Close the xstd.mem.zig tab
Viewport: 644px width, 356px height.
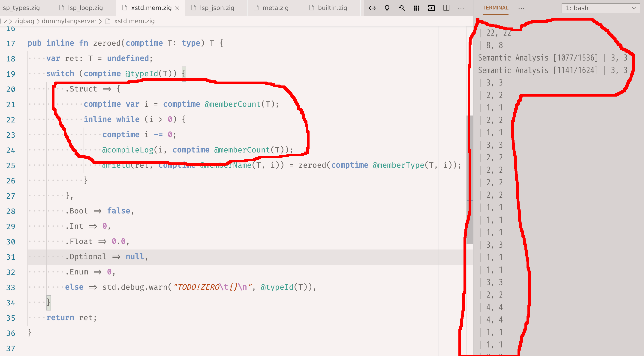coord(178,8)
